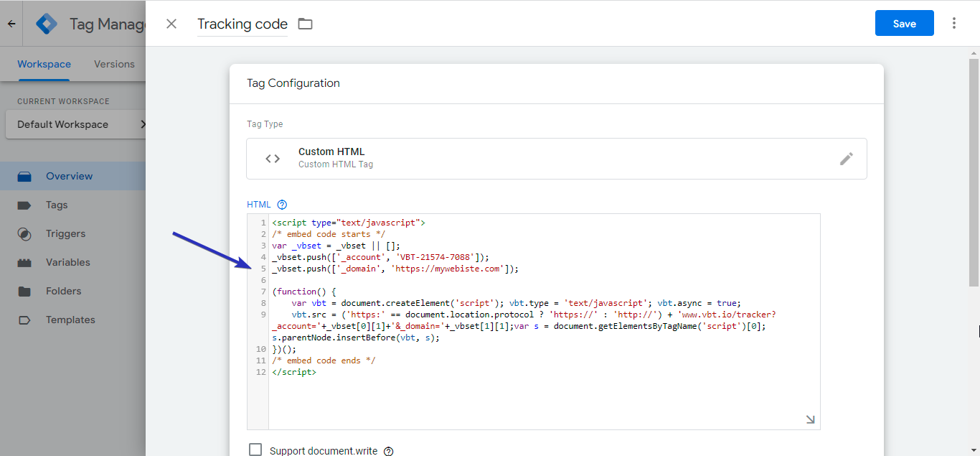Expand the Default Workspace selector
980x456 pixels.
(75, 124)
